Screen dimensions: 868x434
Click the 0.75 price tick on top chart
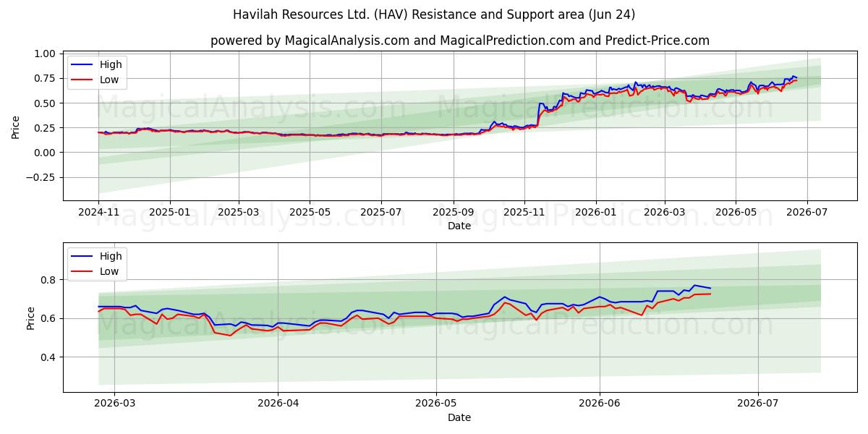coord(45,78)
